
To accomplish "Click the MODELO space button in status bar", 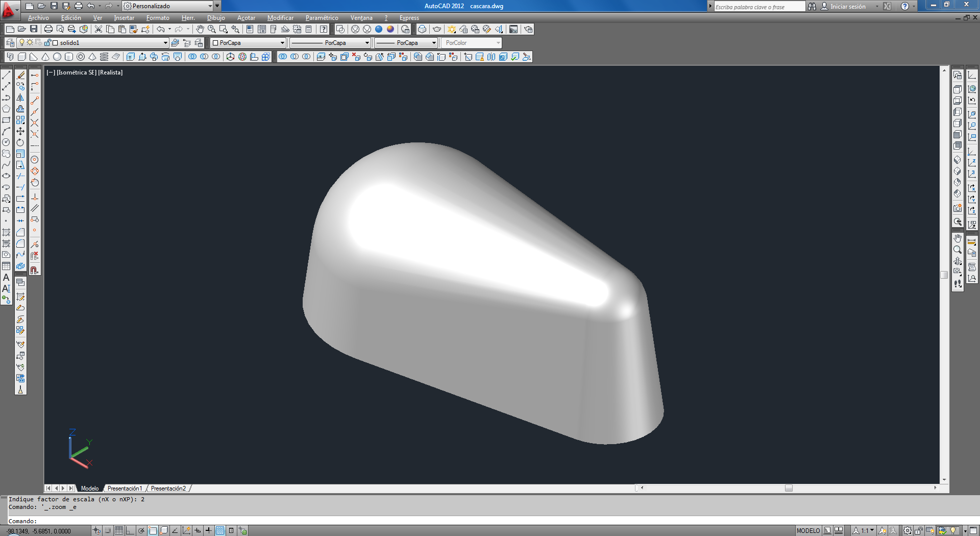I will (808, 530).
